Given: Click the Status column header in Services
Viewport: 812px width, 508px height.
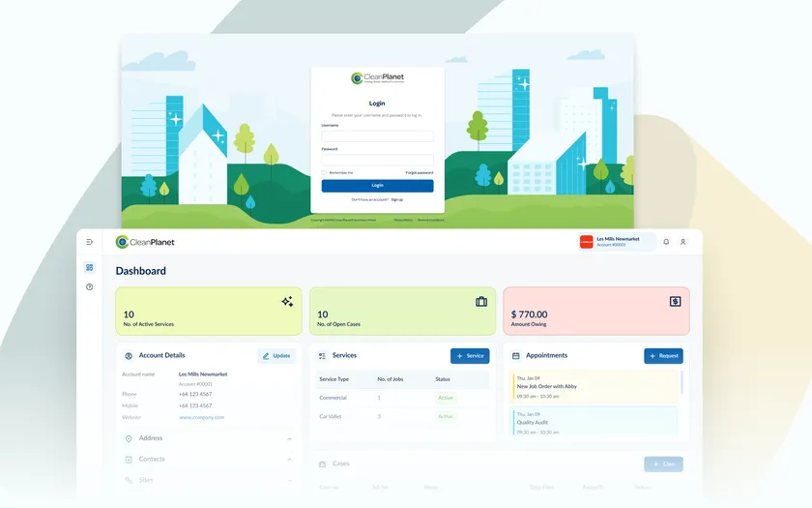Looking at the screenshot, I should click(443, 379).
